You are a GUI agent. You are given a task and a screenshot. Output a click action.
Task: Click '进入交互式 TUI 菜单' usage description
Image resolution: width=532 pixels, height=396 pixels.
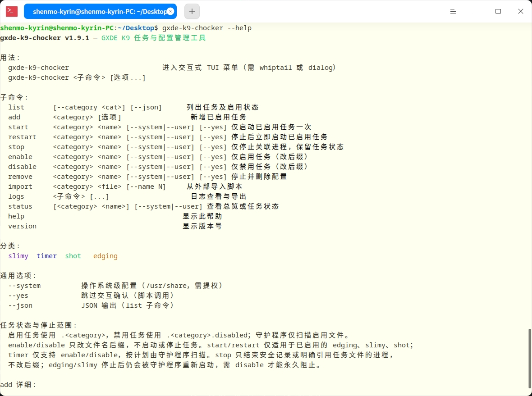(x=200, y=68)
